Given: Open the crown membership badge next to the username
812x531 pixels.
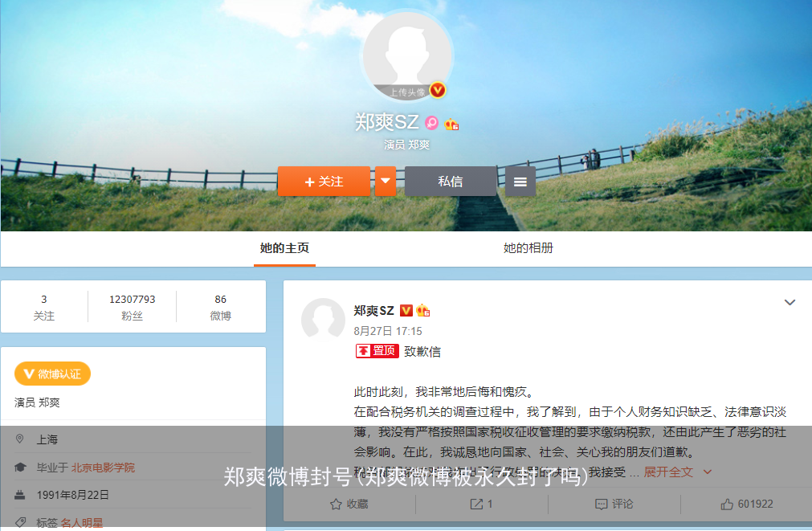Looking at the screenshot, I should (451, 123).
